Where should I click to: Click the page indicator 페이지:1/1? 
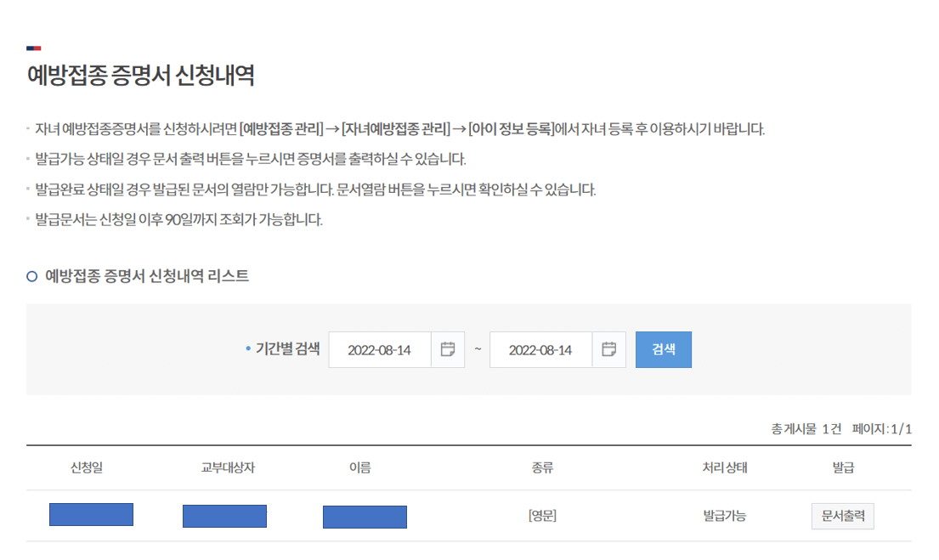point(882,429)
